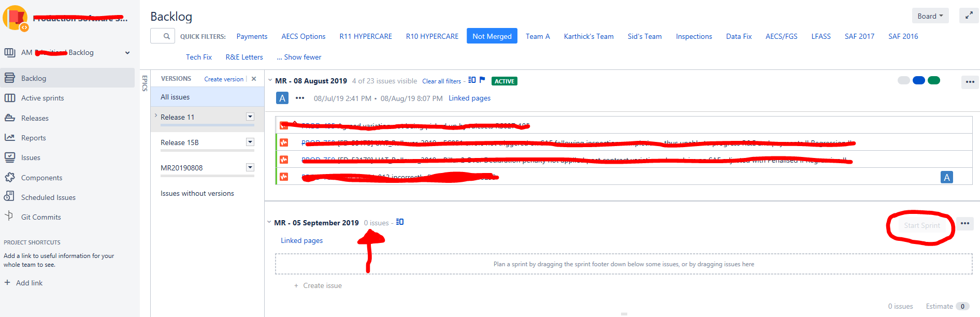This screenshot has height=317, width=980.
Task: Toggle the AECS Options quick filter
Action: 304,36
